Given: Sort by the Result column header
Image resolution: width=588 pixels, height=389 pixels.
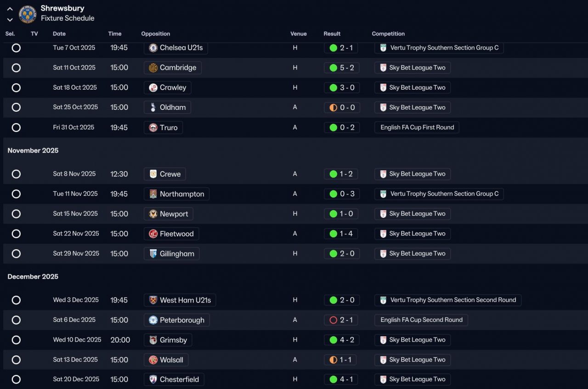Looking at the screenshot, I should pos(332,34).
